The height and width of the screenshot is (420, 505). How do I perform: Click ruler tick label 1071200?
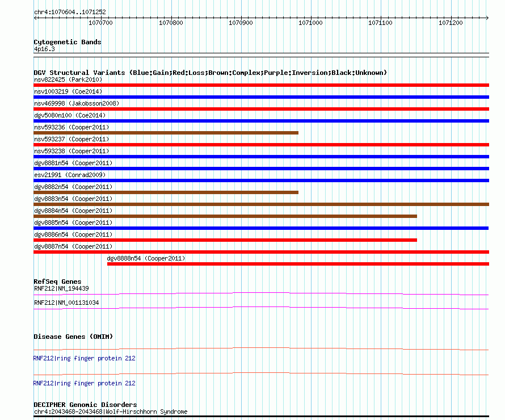pyautogui.click(x=451, y=23)
